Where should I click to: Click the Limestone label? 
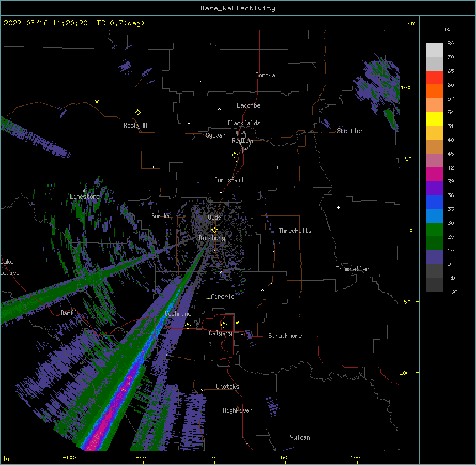[x=84, y=197]
